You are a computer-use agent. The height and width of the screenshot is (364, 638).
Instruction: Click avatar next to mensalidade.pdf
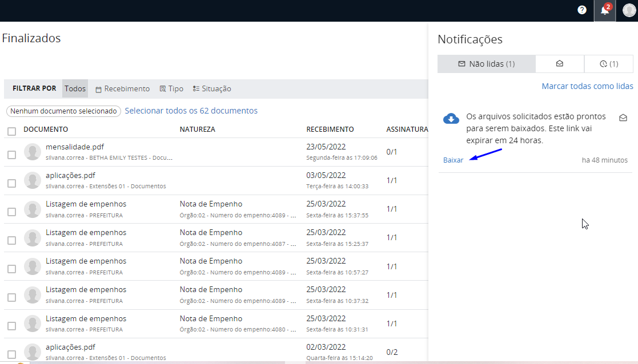pos(33,152)
